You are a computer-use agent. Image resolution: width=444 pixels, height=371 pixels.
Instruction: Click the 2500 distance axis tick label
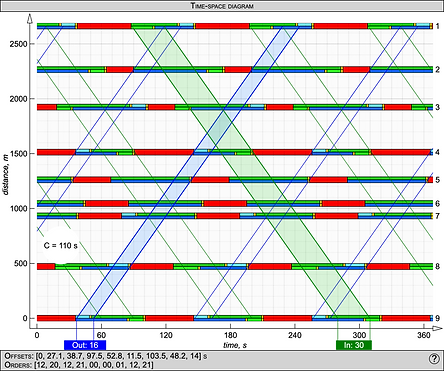(19, 44)
